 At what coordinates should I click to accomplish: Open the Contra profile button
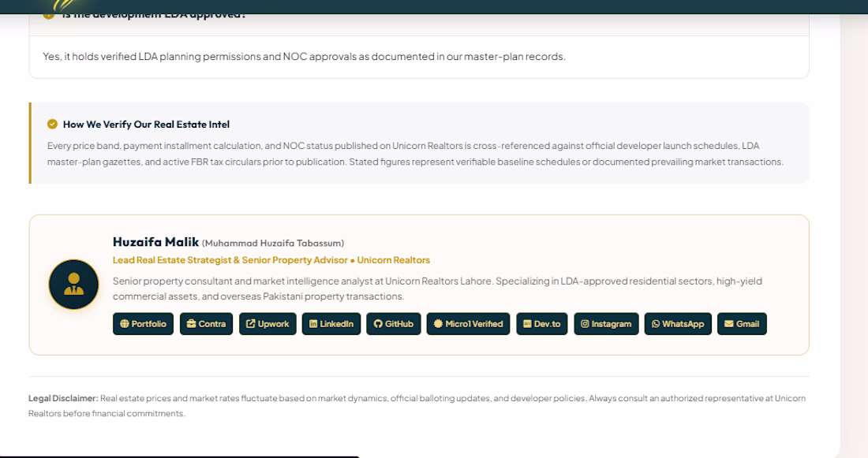click(206, 323)
